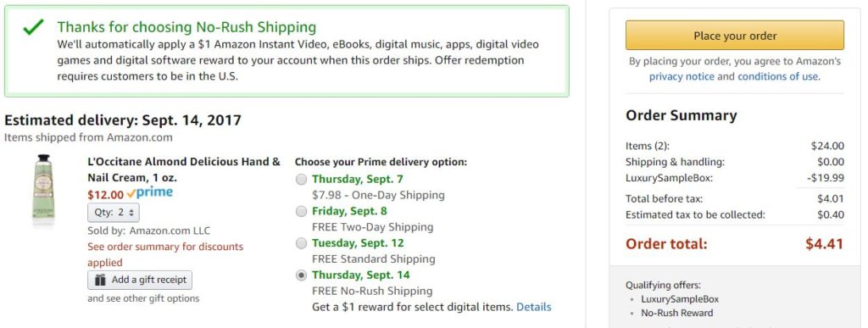868x328 pixels.
Task: Click the gift box icon
Action: point(100,280)
